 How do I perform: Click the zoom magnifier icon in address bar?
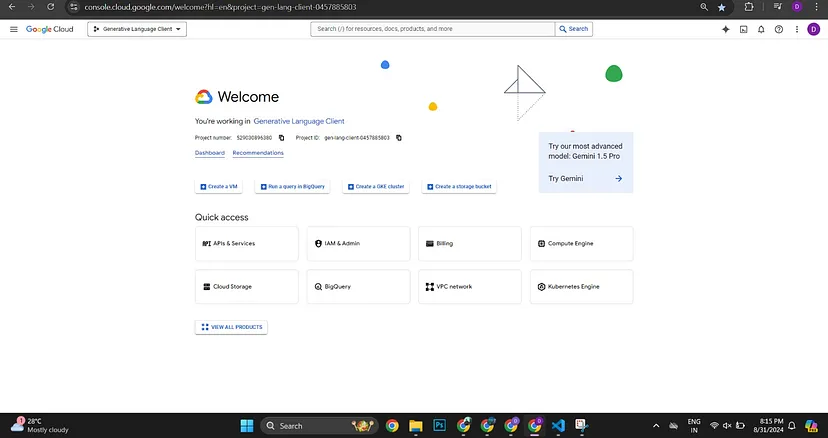(704, 7)
